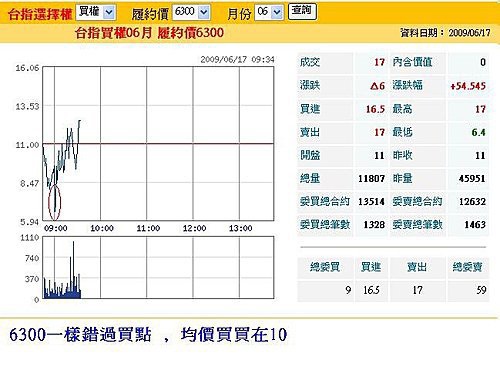Click the 委買總合約 value 13514

tap(371, 202)
